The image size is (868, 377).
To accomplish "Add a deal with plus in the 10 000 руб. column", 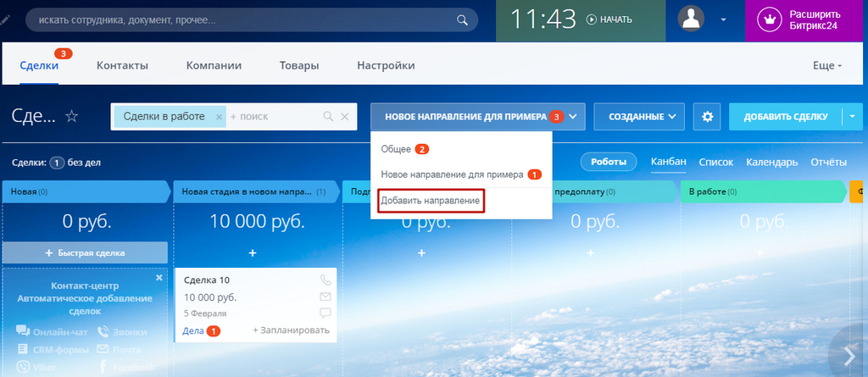I will (253, 252).
